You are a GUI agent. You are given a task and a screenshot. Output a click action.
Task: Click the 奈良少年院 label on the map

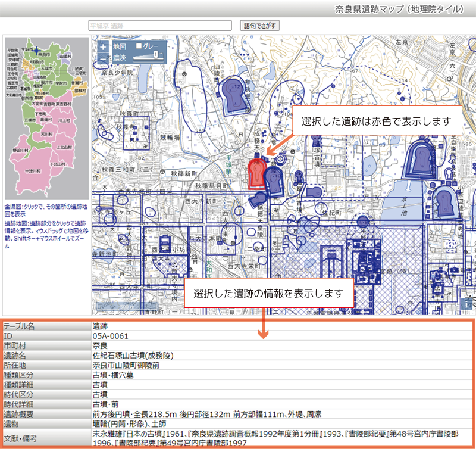pyautogui.click(x=117, y=73)
